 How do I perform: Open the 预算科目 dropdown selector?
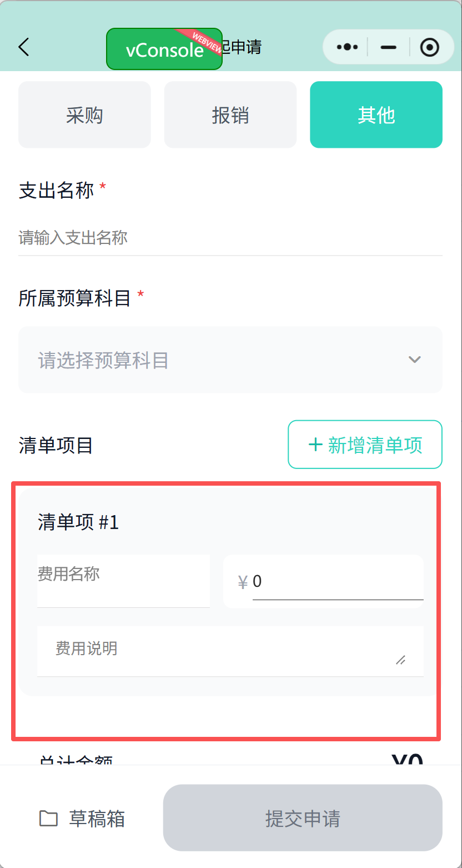[230, 360]
